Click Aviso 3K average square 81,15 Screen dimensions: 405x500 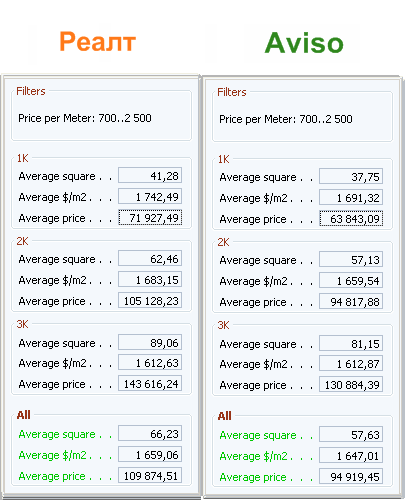351,343
